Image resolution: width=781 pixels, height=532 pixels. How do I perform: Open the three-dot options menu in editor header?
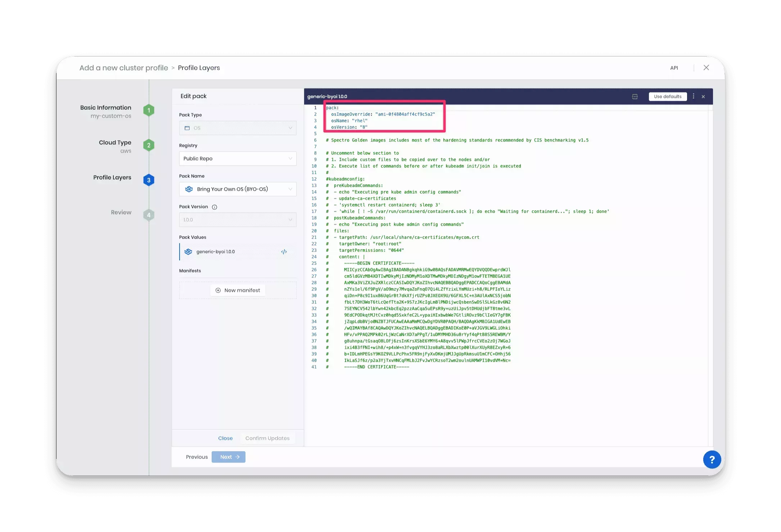[x=694, y=96]
